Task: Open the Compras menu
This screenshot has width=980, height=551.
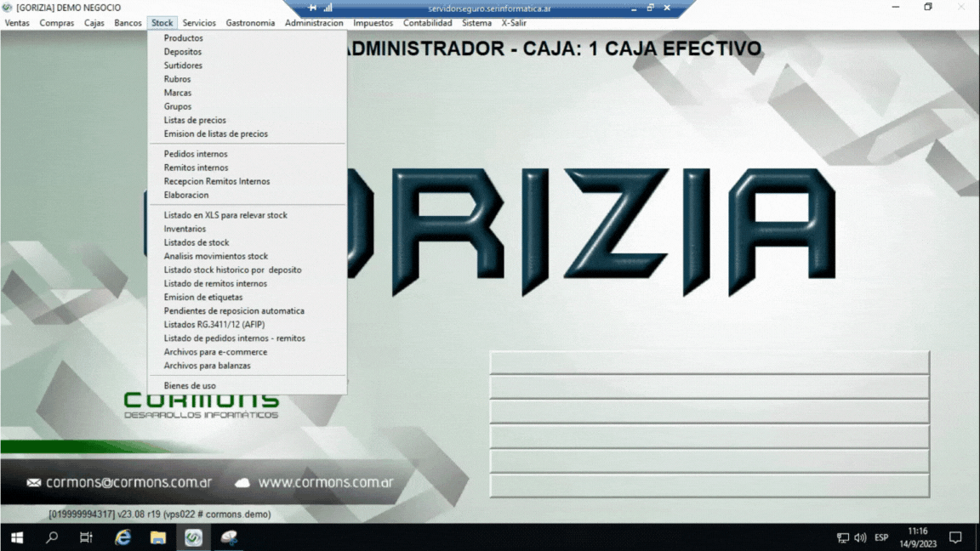Action: tap(56, 23)
